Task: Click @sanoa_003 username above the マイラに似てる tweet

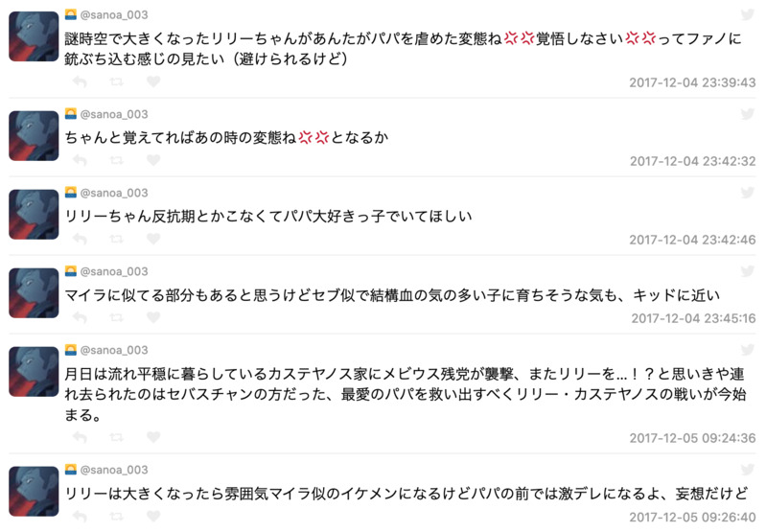Action: click(x=114, y=271)
